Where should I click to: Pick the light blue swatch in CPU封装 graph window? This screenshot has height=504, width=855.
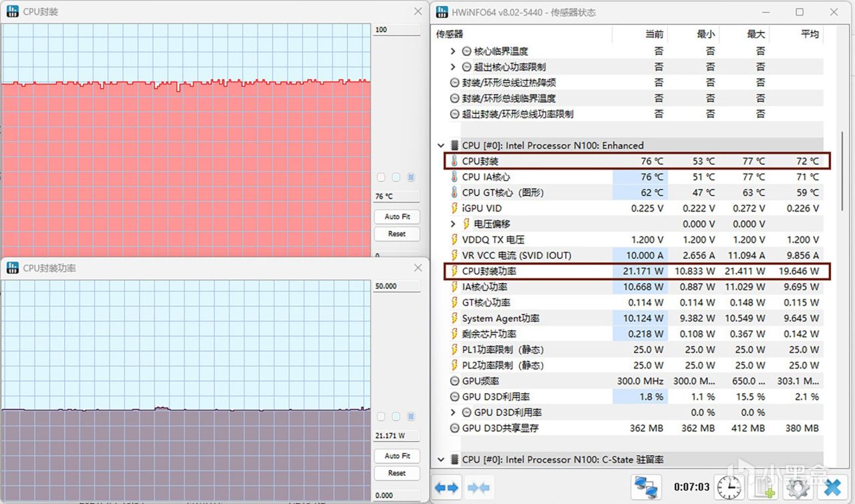click(396, 178)
